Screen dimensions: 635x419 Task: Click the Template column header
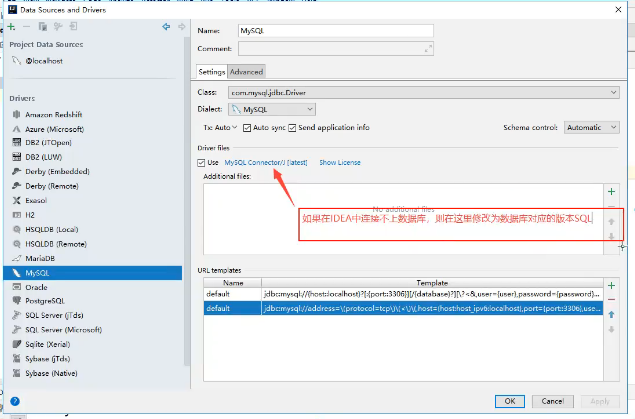coord(432,283)
